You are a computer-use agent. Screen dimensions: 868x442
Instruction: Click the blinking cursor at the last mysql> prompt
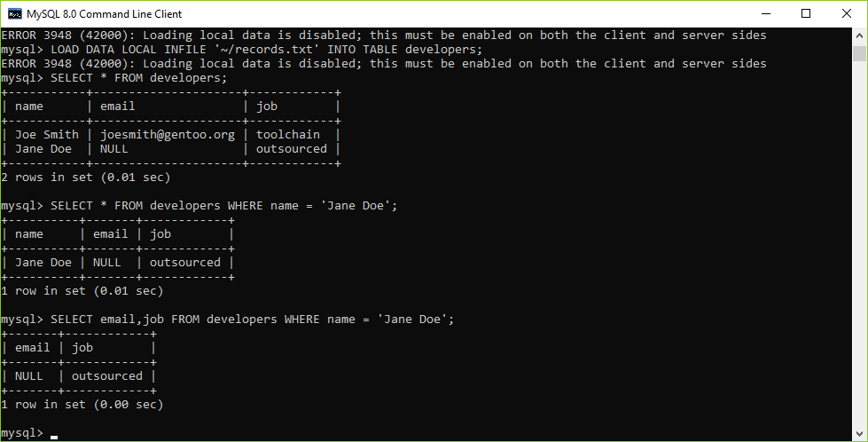tap(54, 437)
